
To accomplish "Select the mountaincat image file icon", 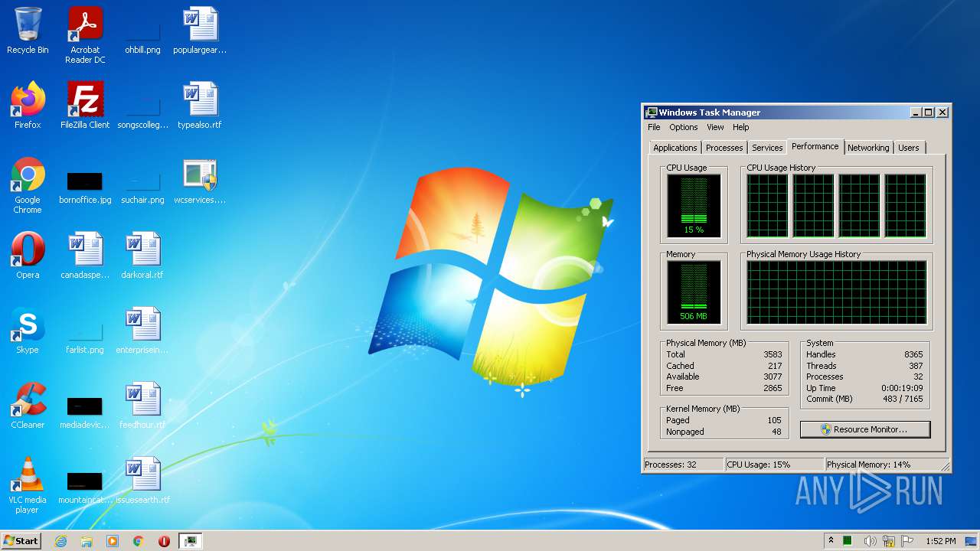I will pos(85,481).
